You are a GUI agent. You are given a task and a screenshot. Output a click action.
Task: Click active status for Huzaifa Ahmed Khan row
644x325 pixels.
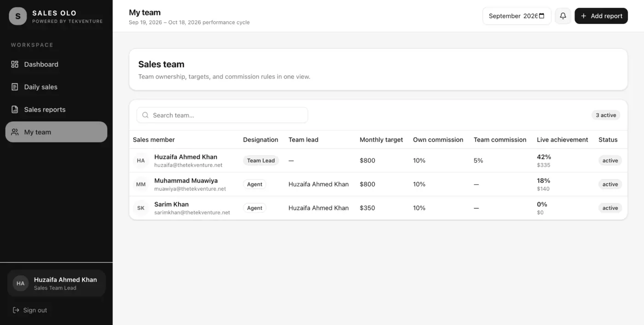[610, 161]
